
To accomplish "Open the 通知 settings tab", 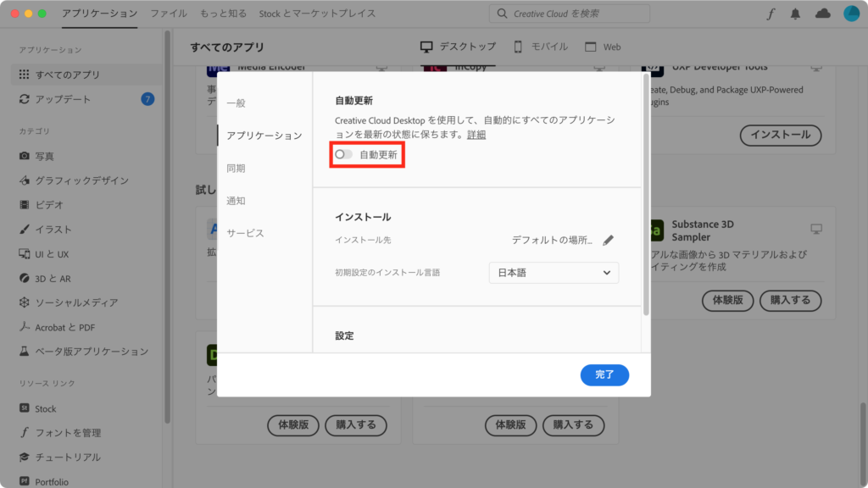I will [x=236, y=201].
